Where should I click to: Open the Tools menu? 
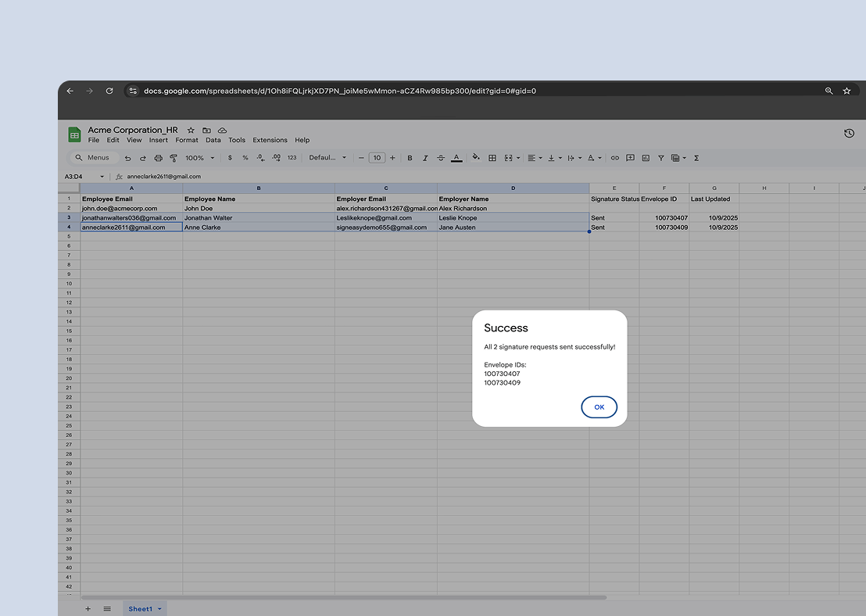tap(237, 141)
